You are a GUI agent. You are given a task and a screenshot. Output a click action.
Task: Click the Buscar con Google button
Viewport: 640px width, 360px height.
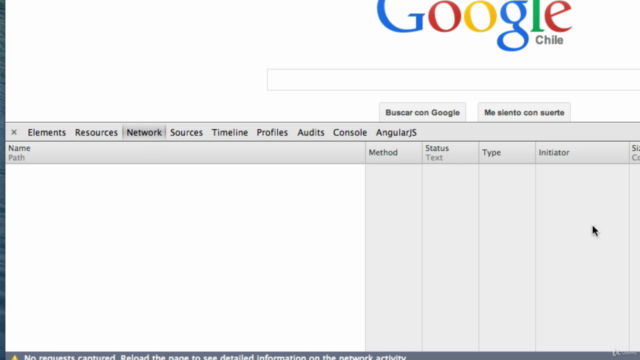[422, 112]
